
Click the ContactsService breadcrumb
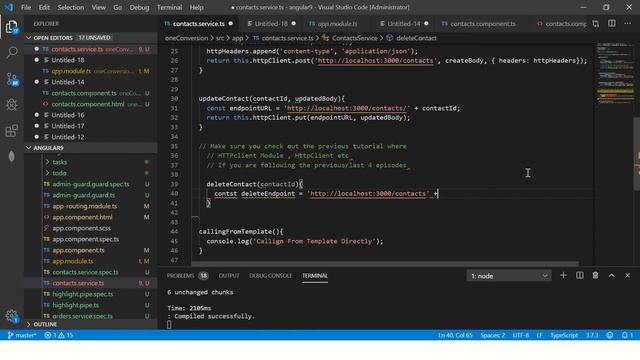pyautogui.click(x=354, y=38)
